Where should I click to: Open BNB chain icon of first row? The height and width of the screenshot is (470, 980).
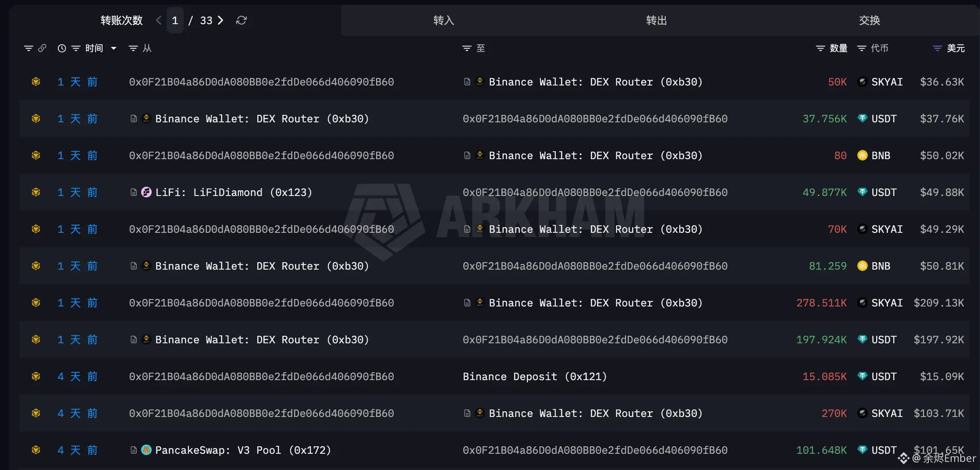(x=36, y=82)
